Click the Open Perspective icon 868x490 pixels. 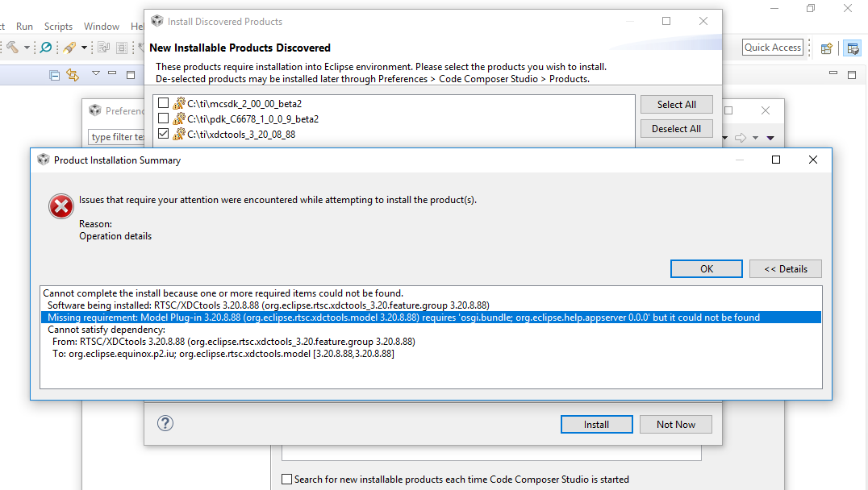(827, 48)
